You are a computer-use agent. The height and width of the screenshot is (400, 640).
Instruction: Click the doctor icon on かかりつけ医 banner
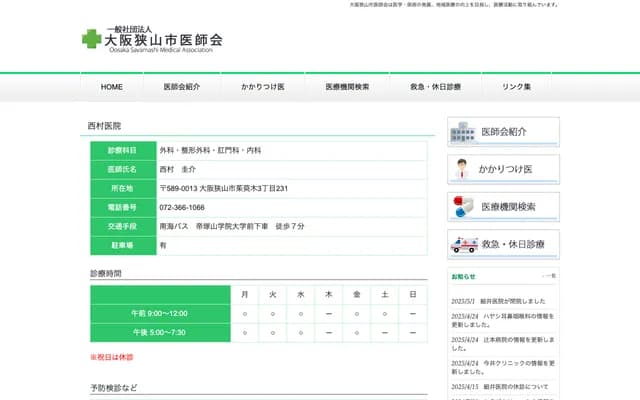coord(462,169)
